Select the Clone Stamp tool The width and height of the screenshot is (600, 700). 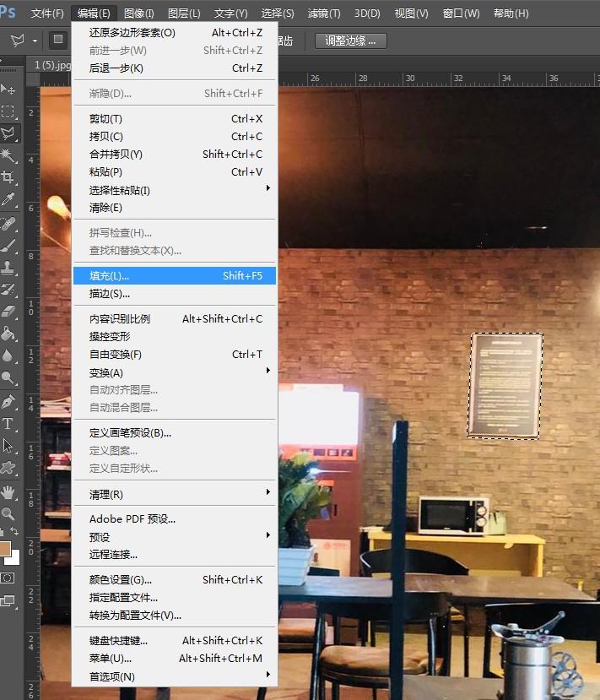click(8, 268)
